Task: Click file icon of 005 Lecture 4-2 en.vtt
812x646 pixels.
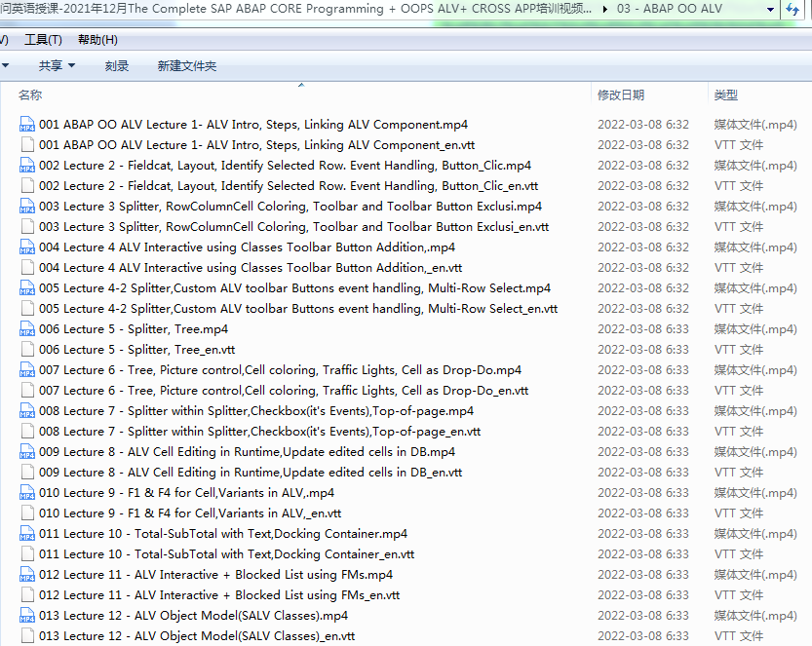Action: click(27, 309)
